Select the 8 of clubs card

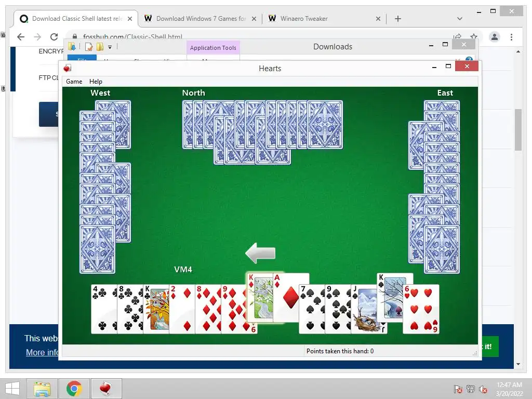click(130, 309)
